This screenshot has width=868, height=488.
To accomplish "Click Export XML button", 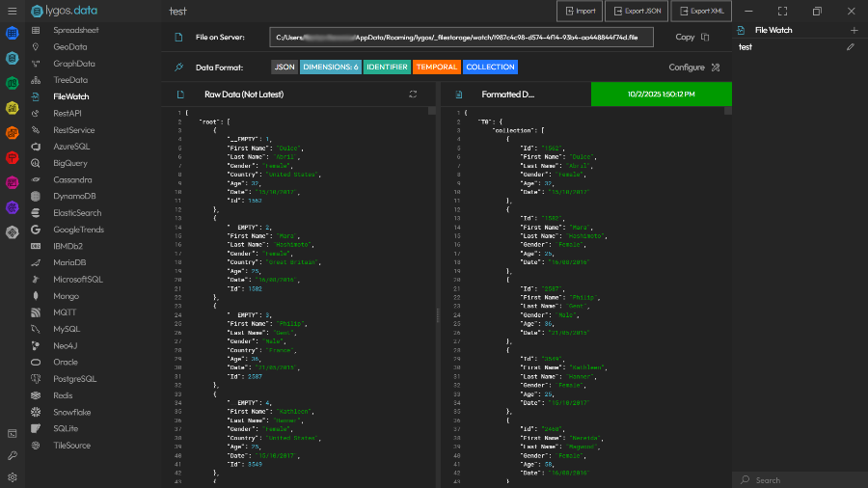I will coord(701,11).
